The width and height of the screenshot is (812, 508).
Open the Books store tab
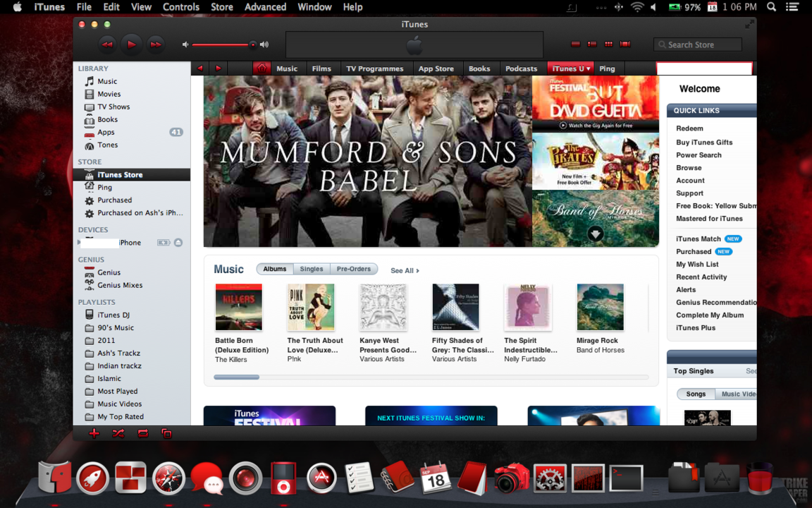point(479,68)
